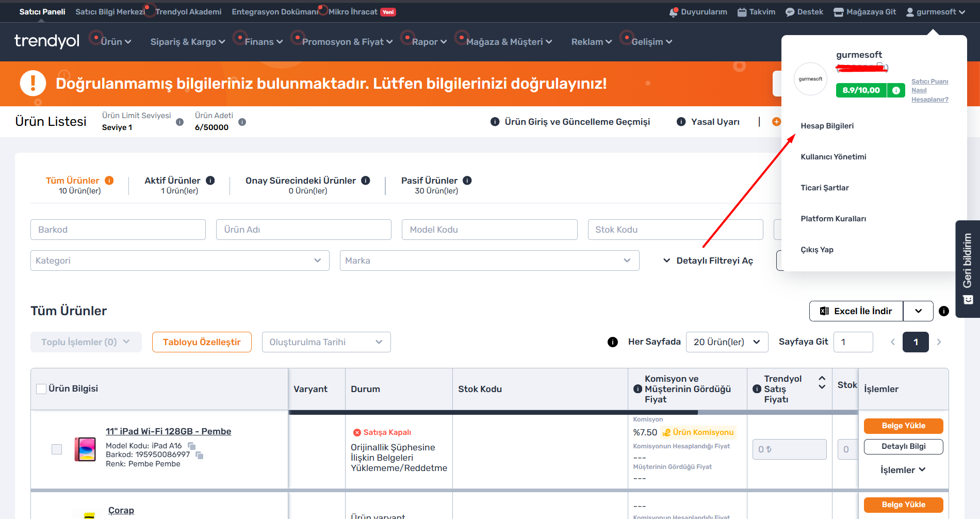Click the info icon before Her Sayfada
This screenshot has width=980, height=519.
[612, 342]
